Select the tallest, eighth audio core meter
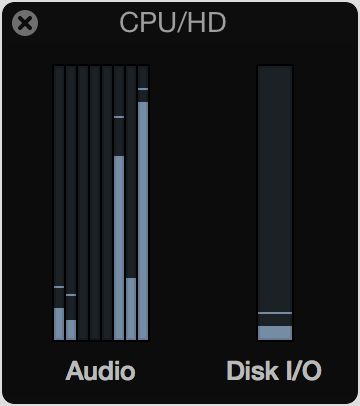 [143, 221]
